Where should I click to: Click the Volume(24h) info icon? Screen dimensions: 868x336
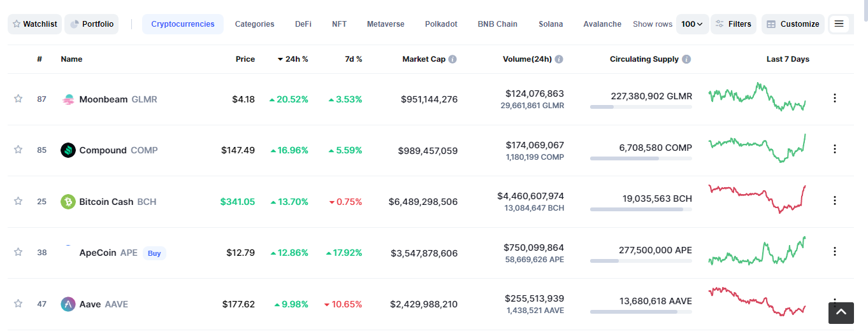click(x=559, y=59)
